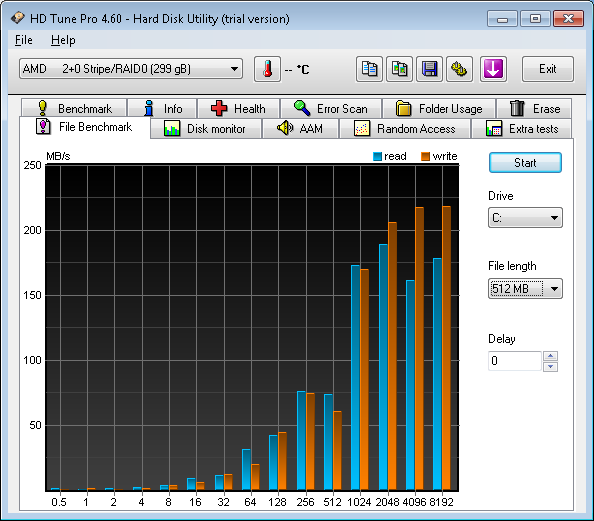Open the Health tab
This screenshot has height=521, width=594.
(x=239, y=108)
